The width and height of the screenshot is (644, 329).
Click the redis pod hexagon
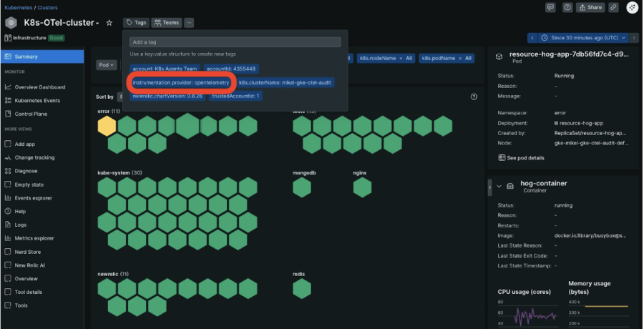point(302,289)
